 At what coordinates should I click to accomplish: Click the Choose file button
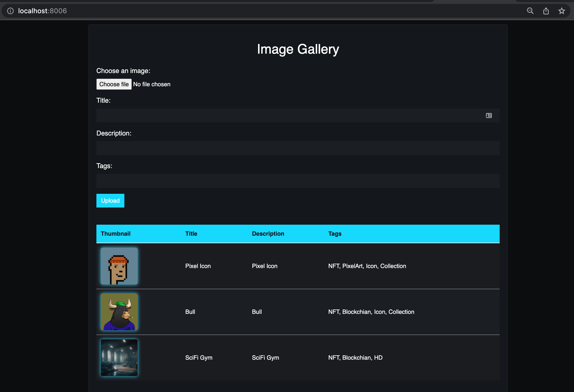pyautogui.click(x=114, y=84)
